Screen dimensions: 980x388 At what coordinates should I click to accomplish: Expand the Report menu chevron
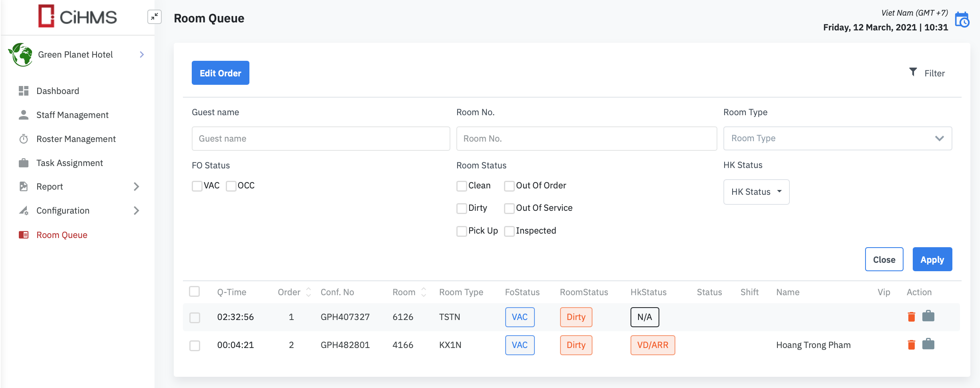(137, 187)
